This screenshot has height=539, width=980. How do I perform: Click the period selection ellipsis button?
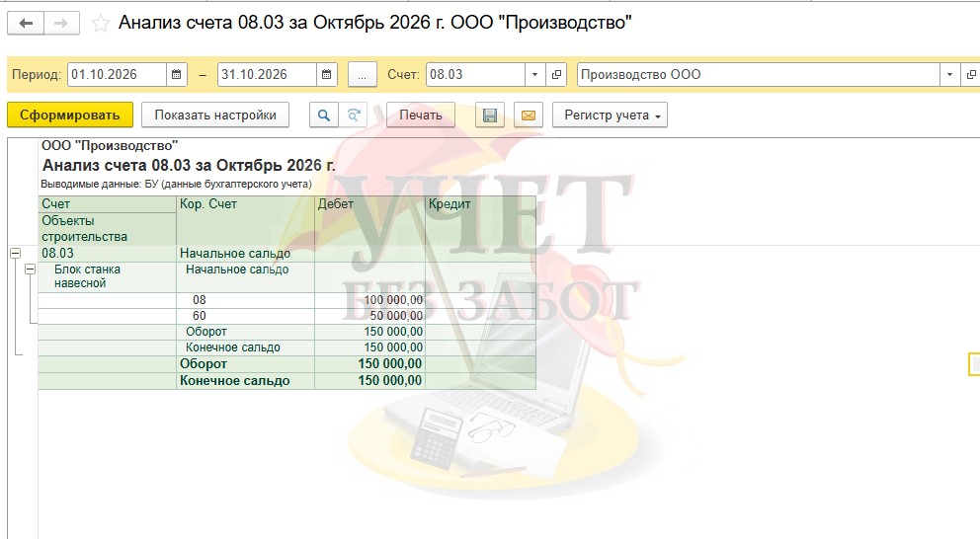[362, 74]
